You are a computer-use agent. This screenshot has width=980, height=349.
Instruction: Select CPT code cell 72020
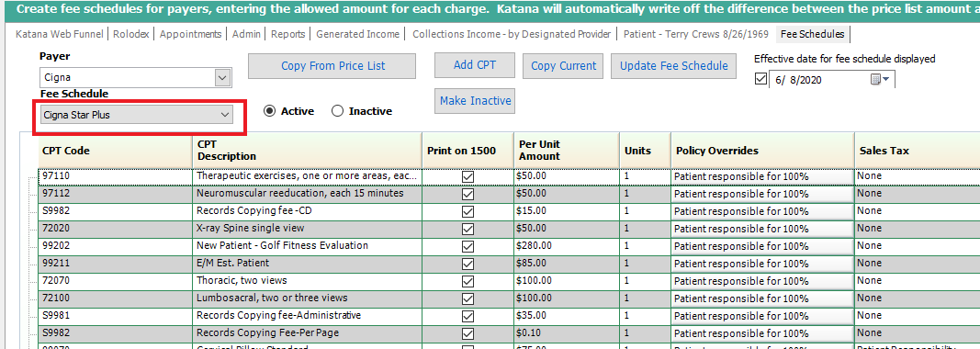tap(116, 229)
